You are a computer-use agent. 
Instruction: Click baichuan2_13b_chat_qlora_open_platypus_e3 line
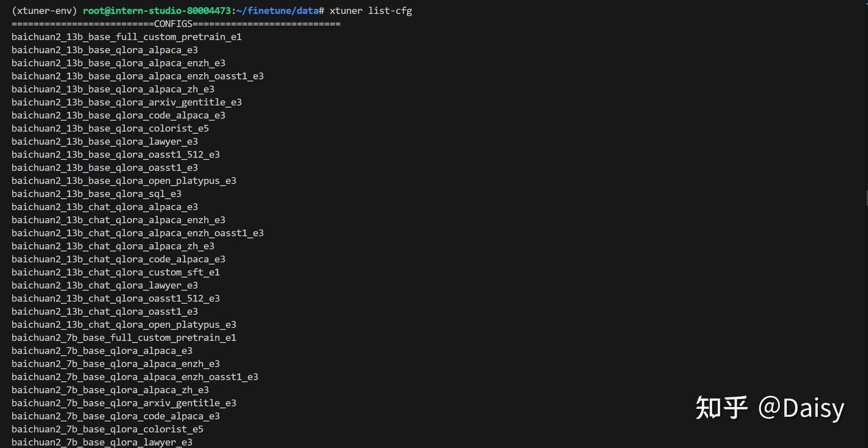(x=124, y=324)
